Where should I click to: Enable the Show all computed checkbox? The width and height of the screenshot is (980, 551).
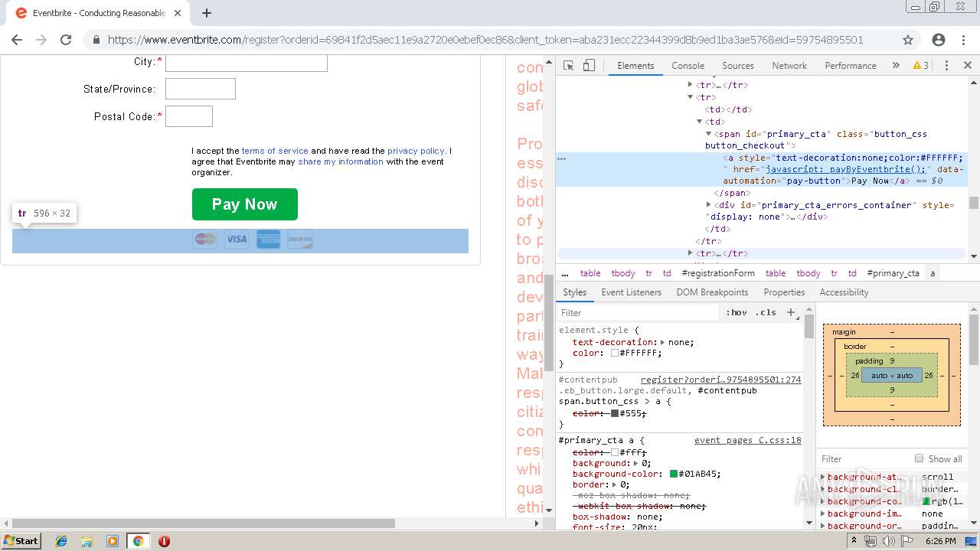pyautogui.click(x=919, y=458)
